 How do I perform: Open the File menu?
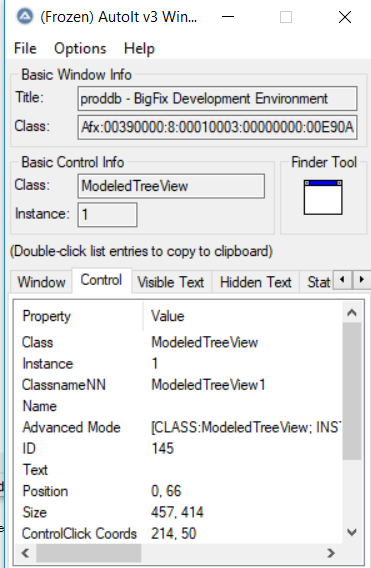[x=25, y=49]
